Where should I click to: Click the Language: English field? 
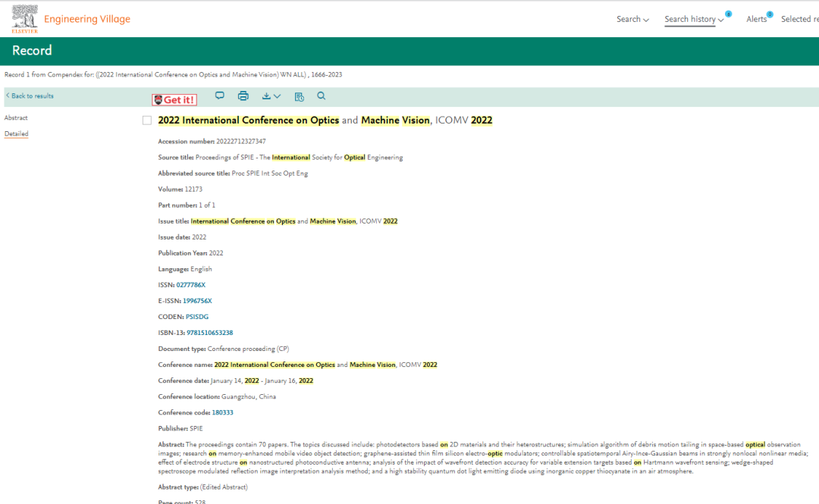pyautogui.click(x=185, y=269)
